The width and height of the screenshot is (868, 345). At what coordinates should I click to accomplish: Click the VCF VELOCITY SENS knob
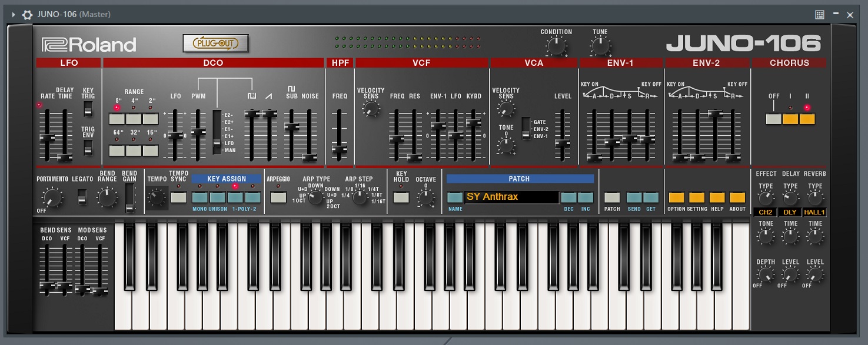[x=370, y=108]
